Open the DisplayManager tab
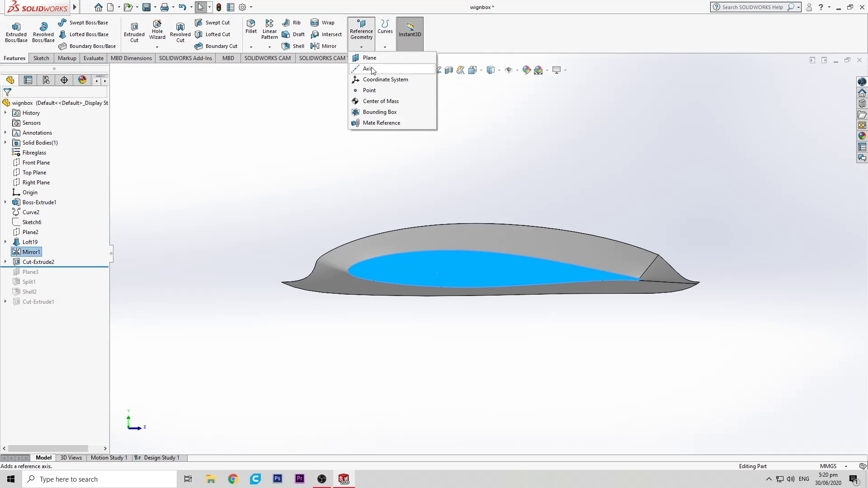Screen dimensions: 868x488 point(82,80)
